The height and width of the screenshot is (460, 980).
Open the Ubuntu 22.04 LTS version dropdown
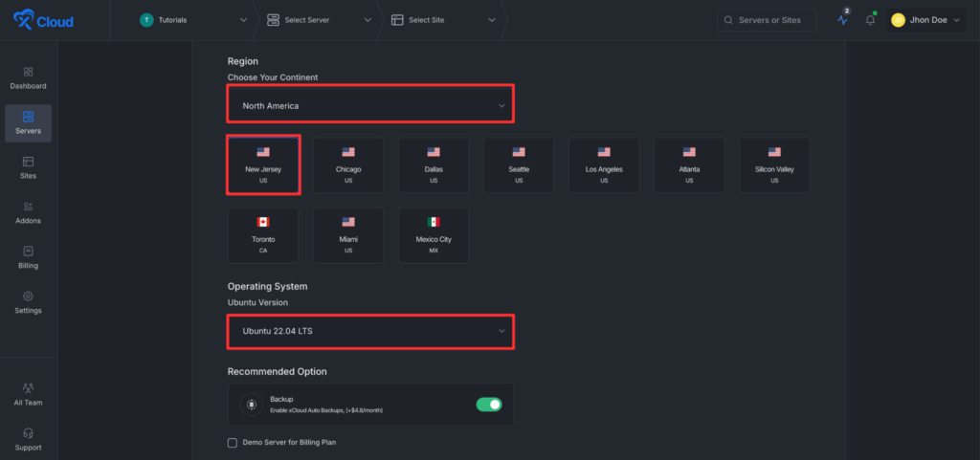(370, 331)
